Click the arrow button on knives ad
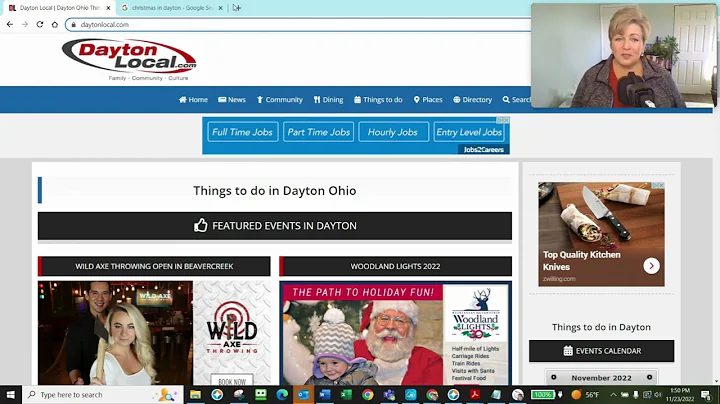The image size is (720, 404). click(x=651, y=266)
